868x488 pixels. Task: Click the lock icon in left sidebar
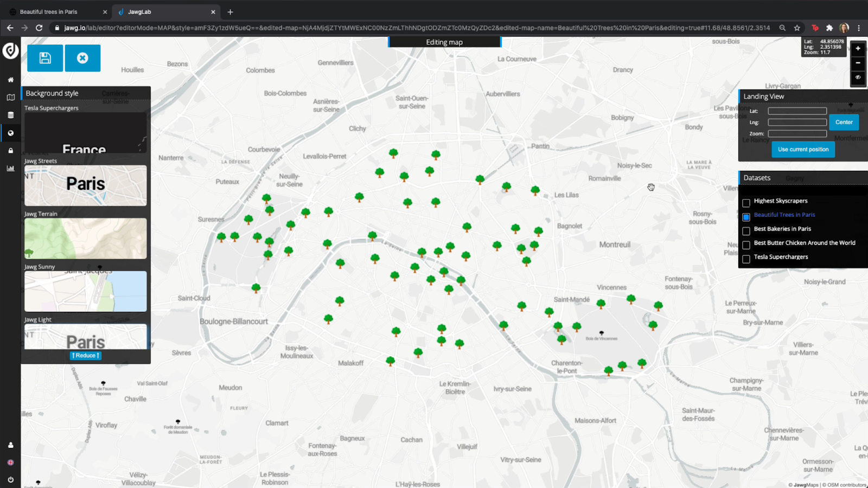tap(10, 151)
